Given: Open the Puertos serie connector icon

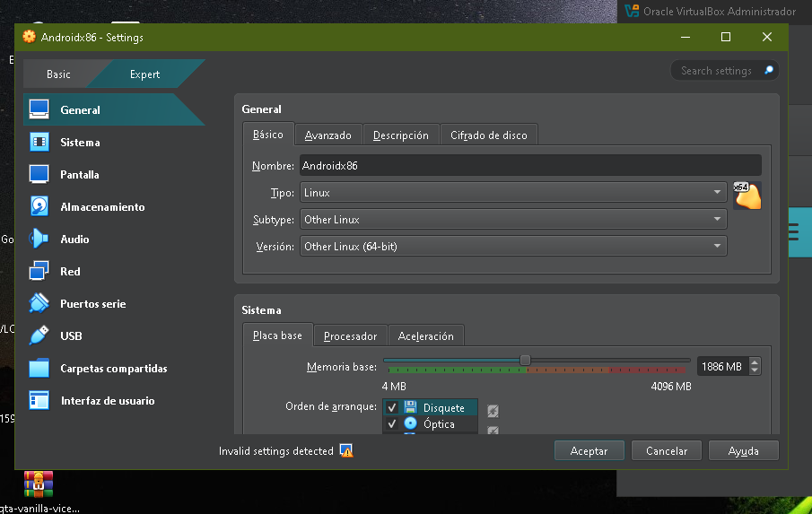Looking at the screenshot, I should pyautogui.click(x=39, y=303).
